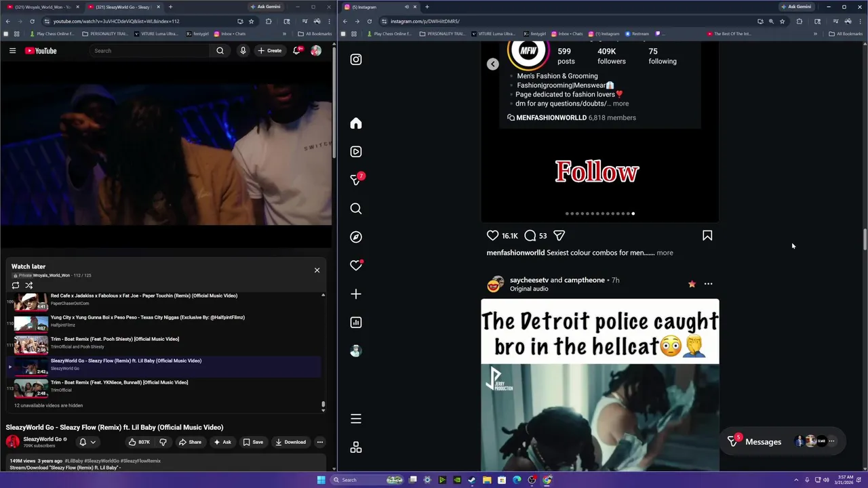The width and height of the screenshot is (868, 488).
Task: Expand hidden bookmarks chevron in YouTube window
Action: pyautogui.click(x=285, y=34)
